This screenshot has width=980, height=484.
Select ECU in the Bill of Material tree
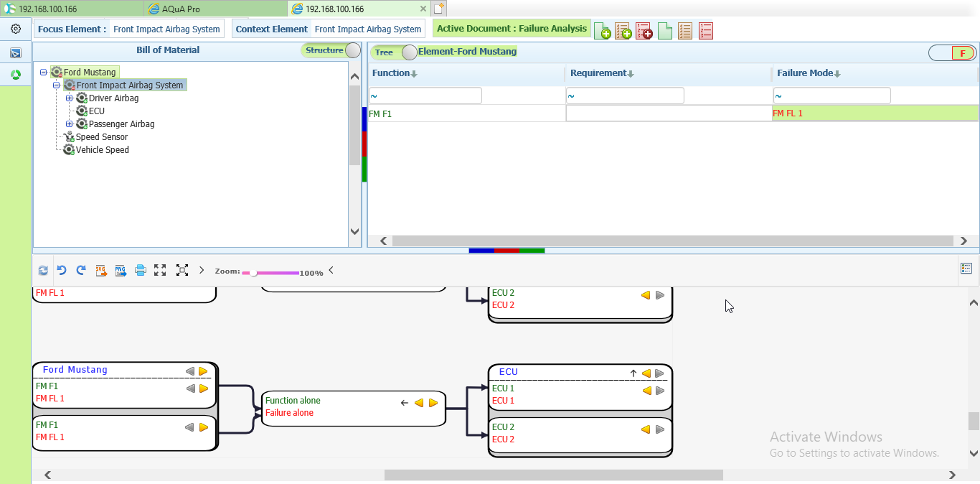(96, 111)
